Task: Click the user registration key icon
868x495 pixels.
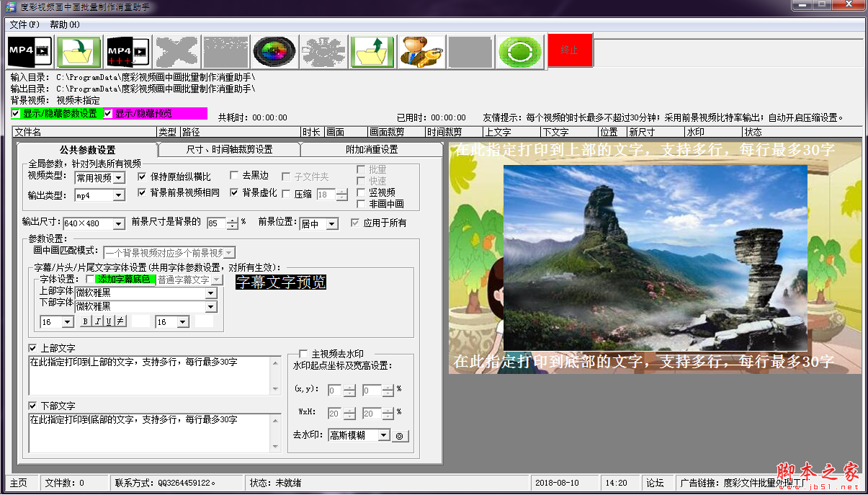Action: [421, 51]
